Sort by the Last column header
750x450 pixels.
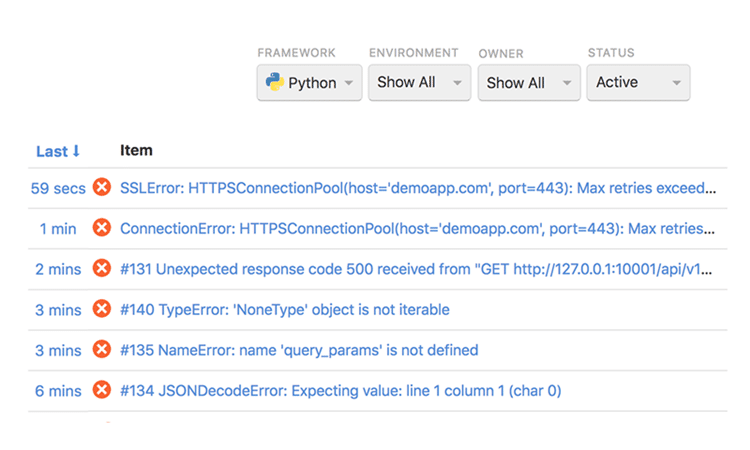tap(57, 151)
